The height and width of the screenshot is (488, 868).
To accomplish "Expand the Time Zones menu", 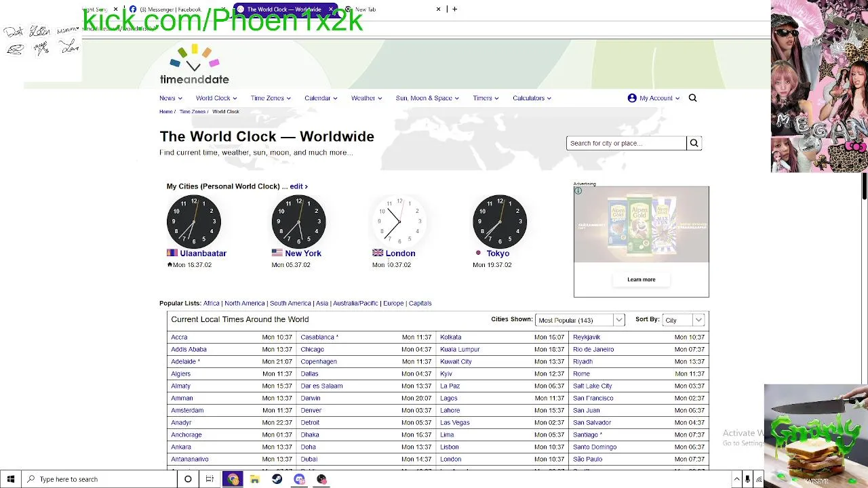I will [x=271, y=98].
